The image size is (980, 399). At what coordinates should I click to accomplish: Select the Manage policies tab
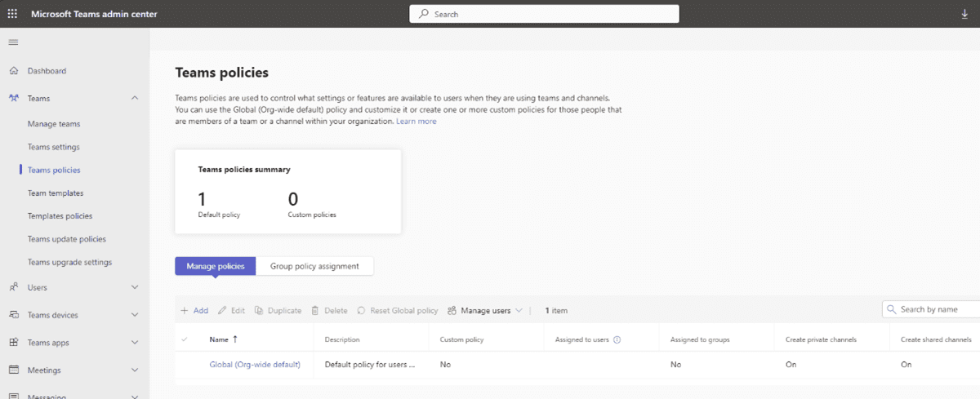click(x=216, y=266)
